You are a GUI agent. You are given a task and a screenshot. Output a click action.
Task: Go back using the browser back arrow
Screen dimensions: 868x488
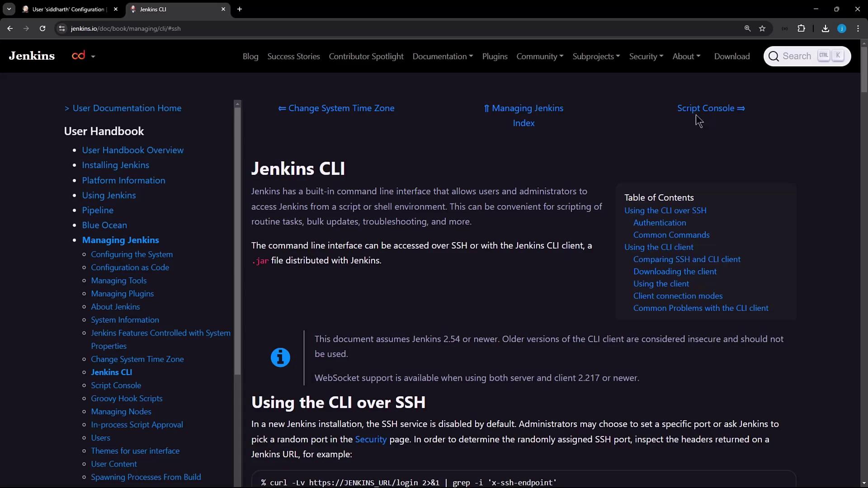[10, 28]
